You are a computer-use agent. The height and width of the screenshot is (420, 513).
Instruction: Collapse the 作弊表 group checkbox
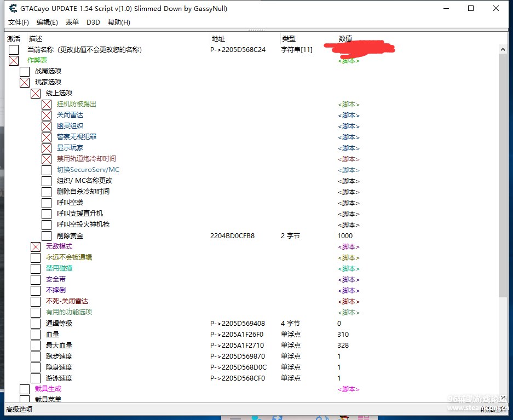coord(14,60)
